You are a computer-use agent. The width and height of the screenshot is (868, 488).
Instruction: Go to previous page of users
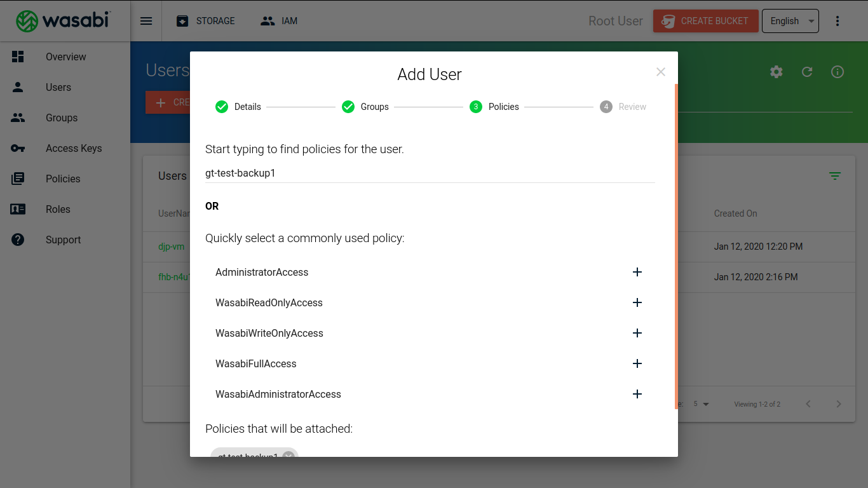click(x=808, y=404)
